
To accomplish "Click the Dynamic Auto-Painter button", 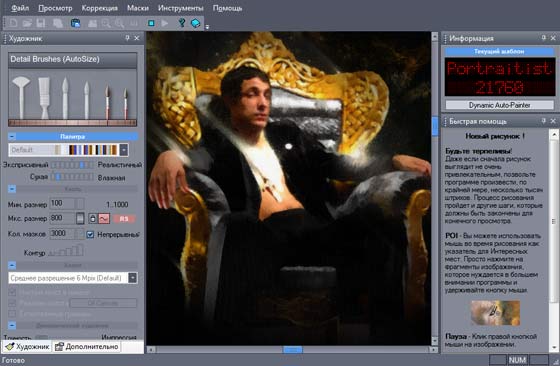I will coord(499,105).
